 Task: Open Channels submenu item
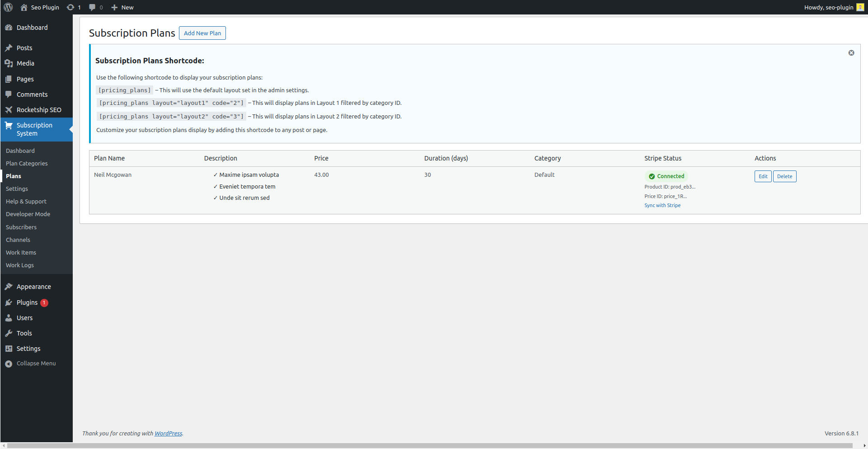(18, 240)
